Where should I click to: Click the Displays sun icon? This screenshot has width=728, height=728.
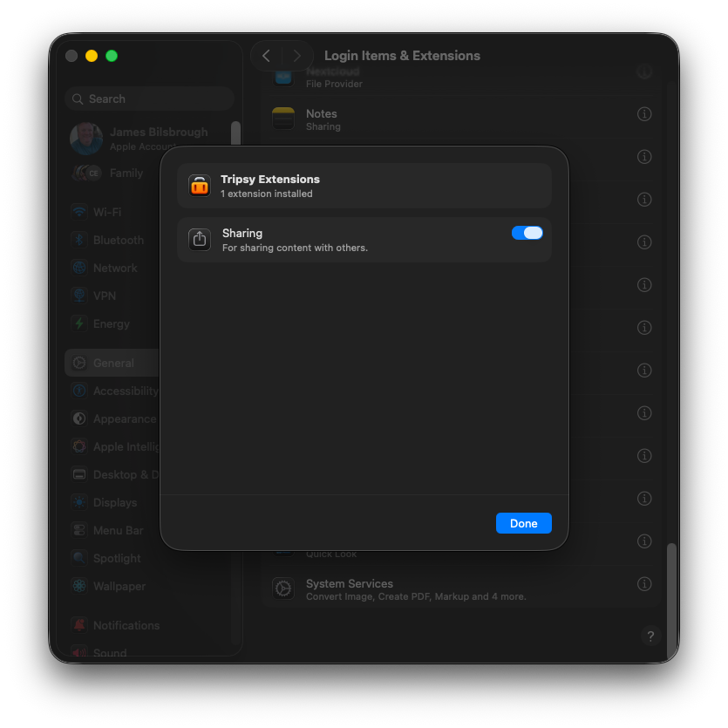pos(79,502)
